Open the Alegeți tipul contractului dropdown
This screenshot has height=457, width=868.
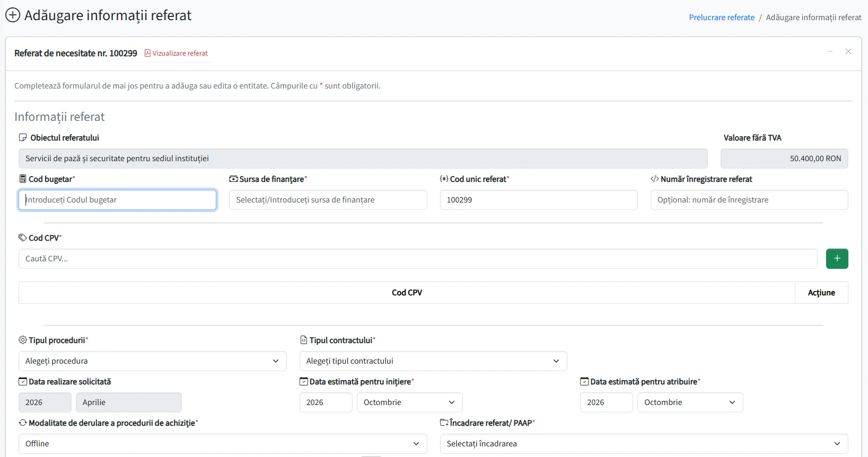(433, 361)
